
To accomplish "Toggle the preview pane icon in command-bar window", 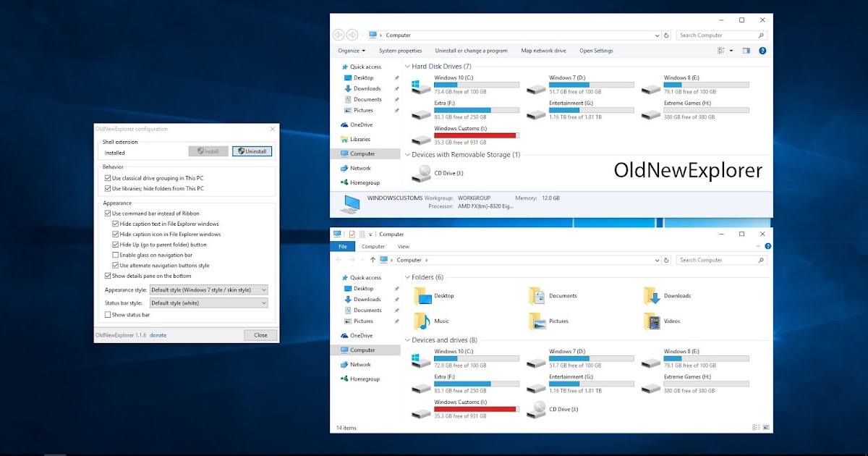I will (x=746, y=51).
